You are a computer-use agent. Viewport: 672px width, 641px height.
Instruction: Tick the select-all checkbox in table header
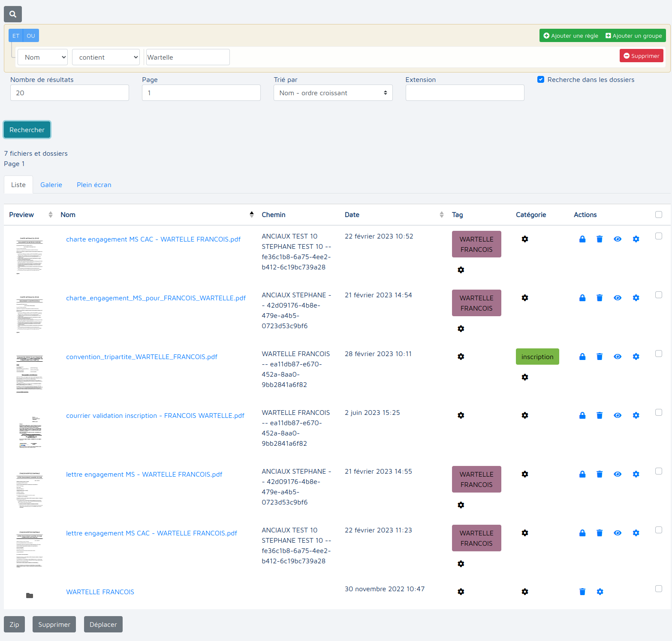click(x=659, y=215)
